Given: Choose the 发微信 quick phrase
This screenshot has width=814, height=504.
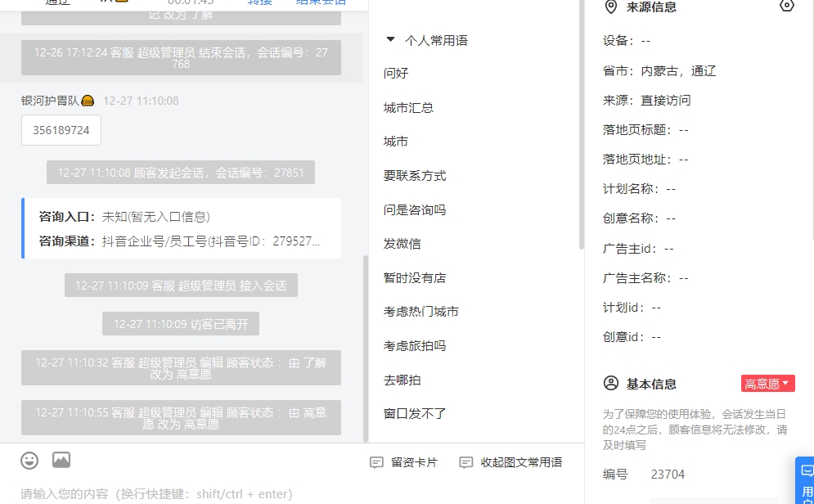Looking at the screenshot, I should tap(403, 244).
